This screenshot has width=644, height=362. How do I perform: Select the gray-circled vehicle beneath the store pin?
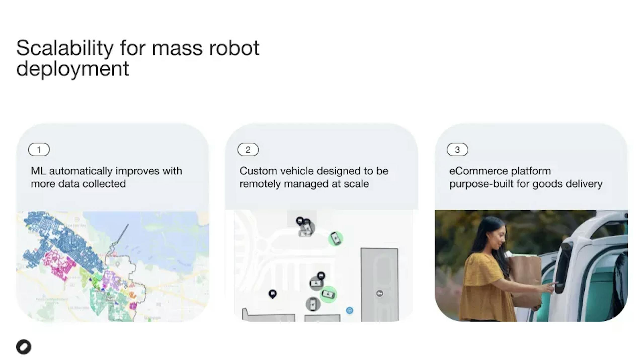tap(316, 283)
